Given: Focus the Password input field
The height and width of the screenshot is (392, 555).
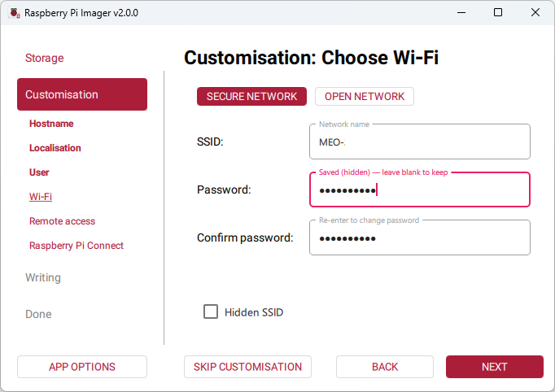Looking at the screenshot, I should point(419,190).
